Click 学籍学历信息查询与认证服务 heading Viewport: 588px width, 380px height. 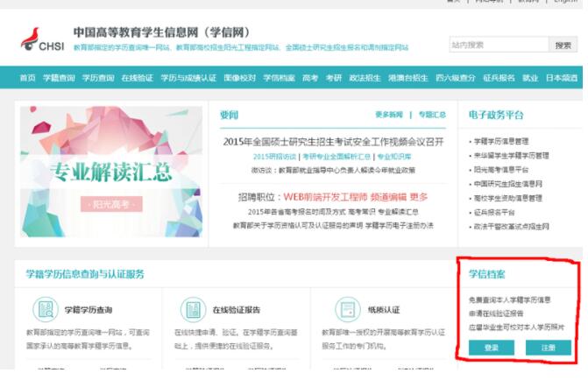point(85,274)
